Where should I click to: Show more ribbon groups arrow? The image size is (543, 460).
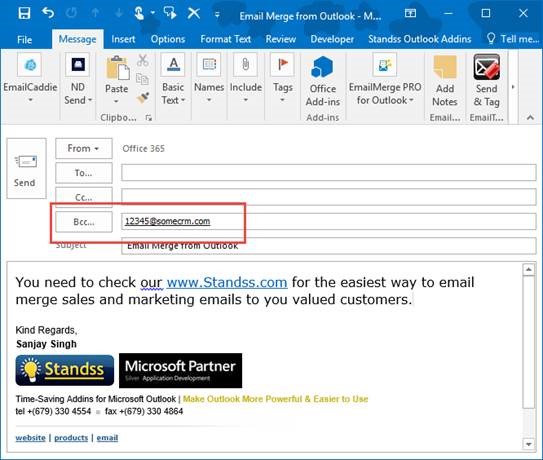click(x=513, y=87)
